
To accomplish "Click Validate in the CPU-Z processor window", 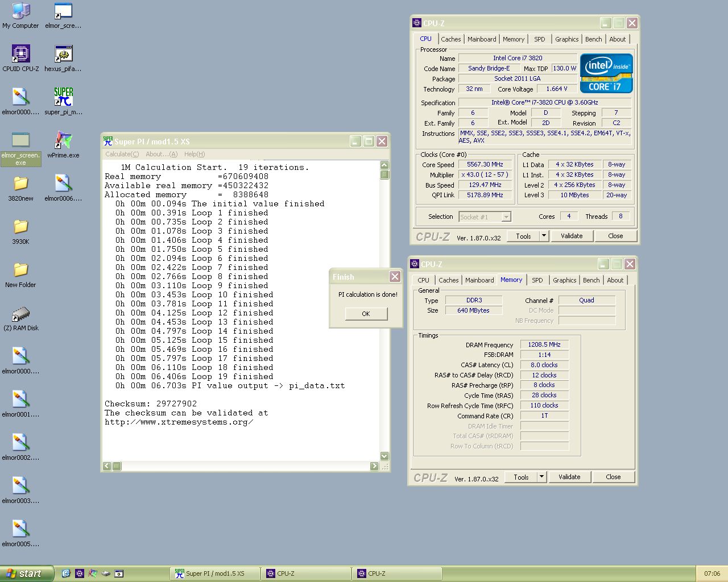I will coord(572,236).
